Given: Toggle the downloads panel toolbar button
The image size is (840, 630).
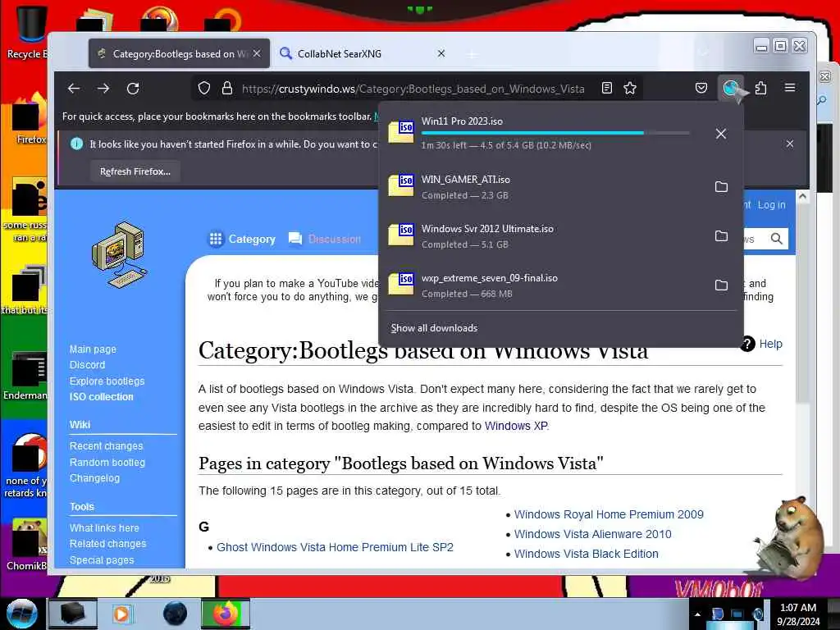Looking at the screenshot, I should click(731, 89).
